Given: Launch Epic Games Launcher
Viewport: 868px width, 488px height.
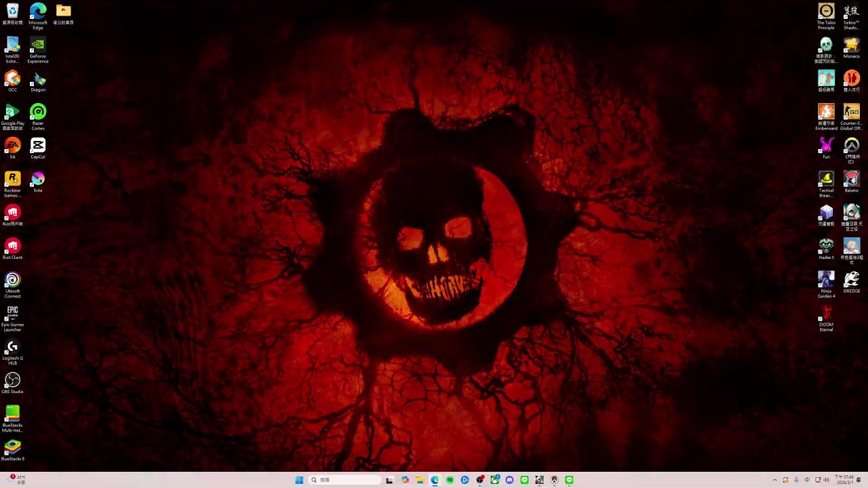Looking at the screenshot, I should coord(12,319).
